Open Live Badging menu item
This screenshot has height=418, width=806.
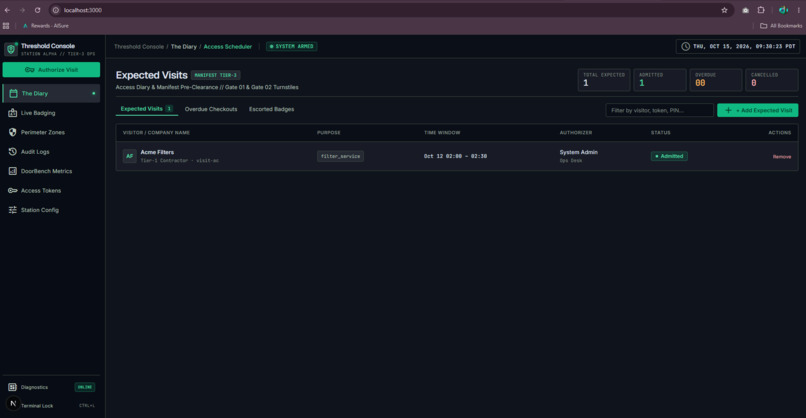click(51, 113)
